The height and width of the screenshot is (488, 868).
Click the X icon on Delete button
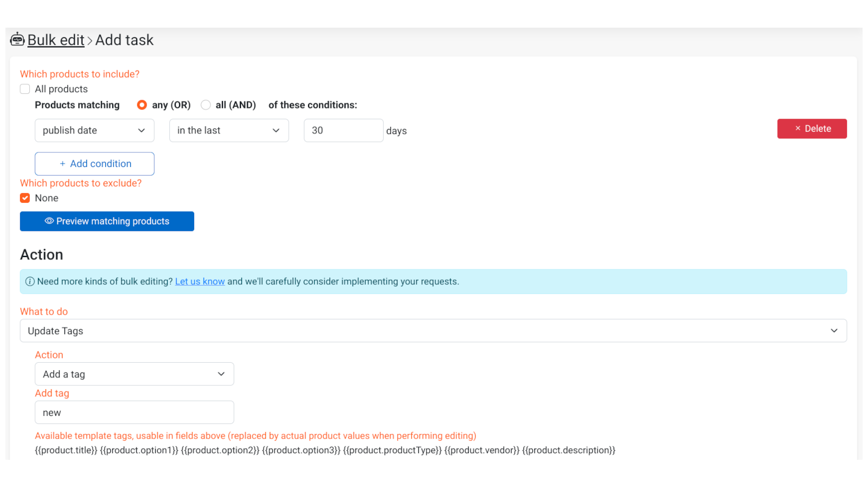[798, 129]
